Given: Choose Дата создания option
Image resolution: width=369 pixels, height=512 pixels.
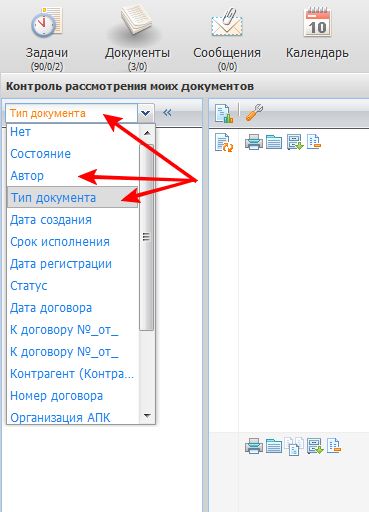Looking at the screenshot, I should pyautogui.click(x=51, y=220).
